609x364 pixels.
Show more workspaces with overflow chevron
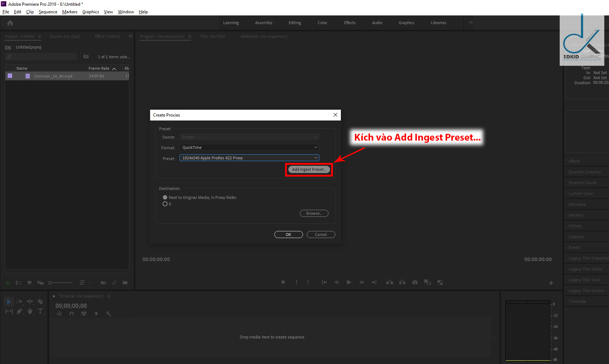[471, 22]
